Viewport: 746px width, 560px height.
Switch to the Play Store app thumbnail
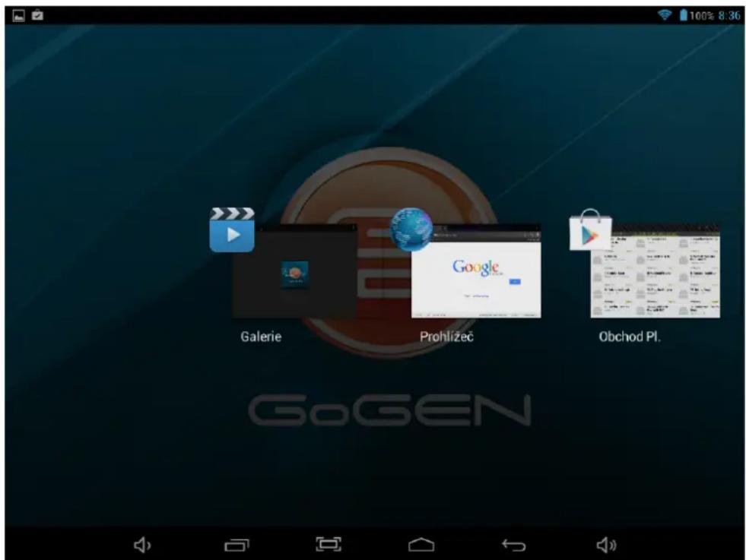click(x=656, y=271)
